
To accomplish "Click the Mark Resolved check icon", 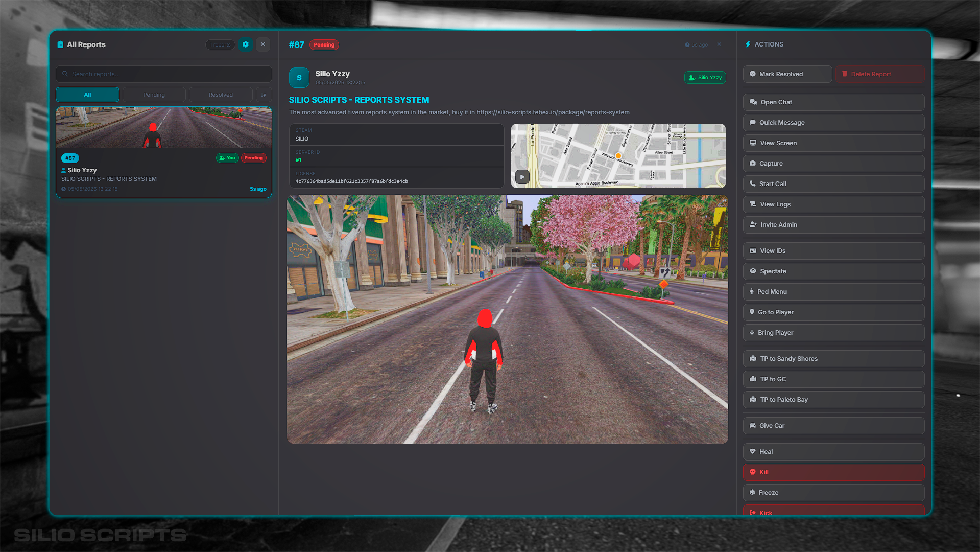I will pyautogui.click(x=753, y=74).
